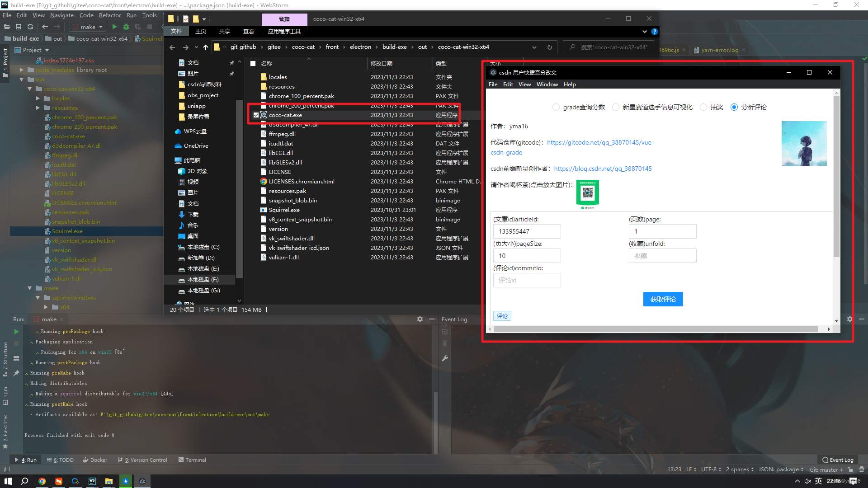Click Explorer up-directory arrow
Image resolution: width=868 pixels, height=488 pixels.
point(206,47)
